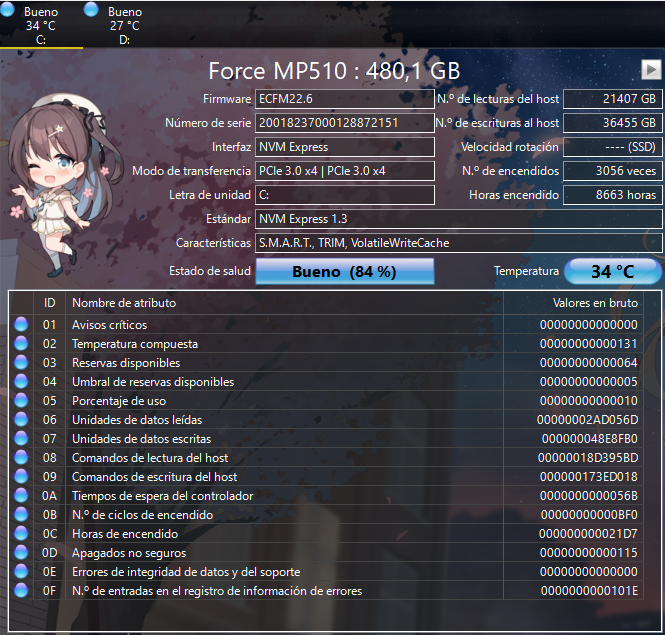Click raw value 0000018D395BD

click(588, 458)
